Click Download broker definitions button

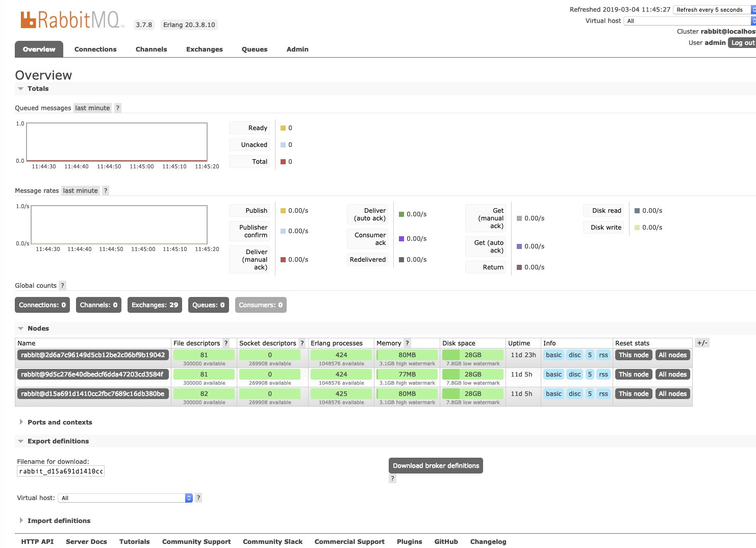436,466
